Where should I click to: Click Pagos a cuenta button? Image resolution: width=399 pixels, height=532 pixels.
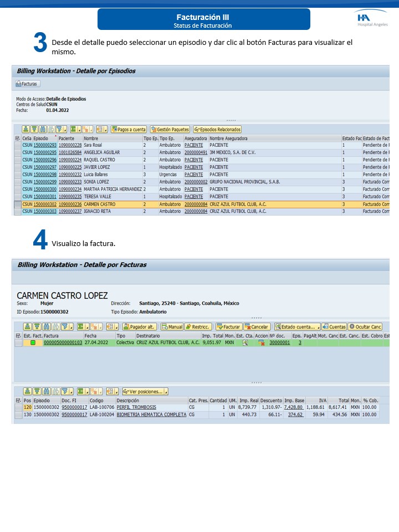pyautogui.click(x=129, y=129)
